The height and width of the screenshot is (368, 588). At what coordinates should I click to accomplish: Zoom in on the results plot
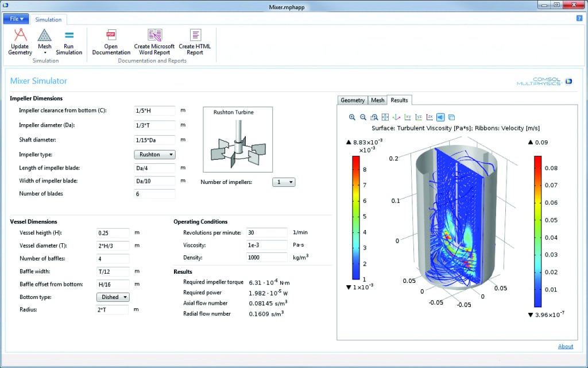352,117
